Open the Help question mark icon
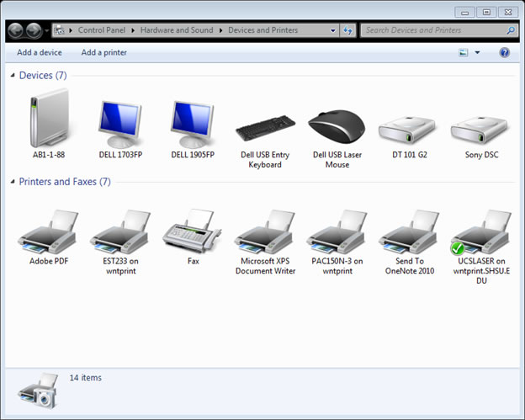 [504, 52]
